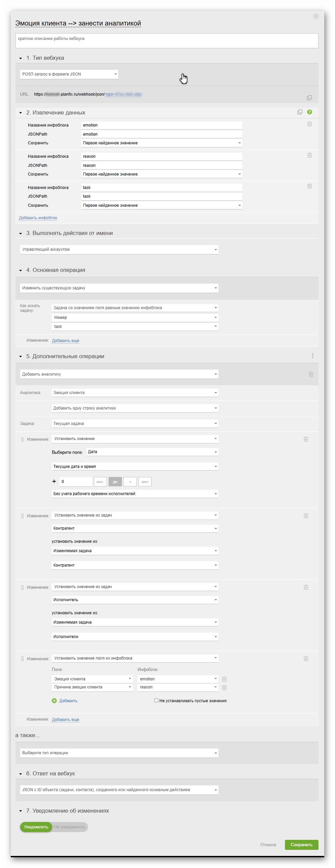Switch notification toggle to Не уведомлять

click(70, 827)
